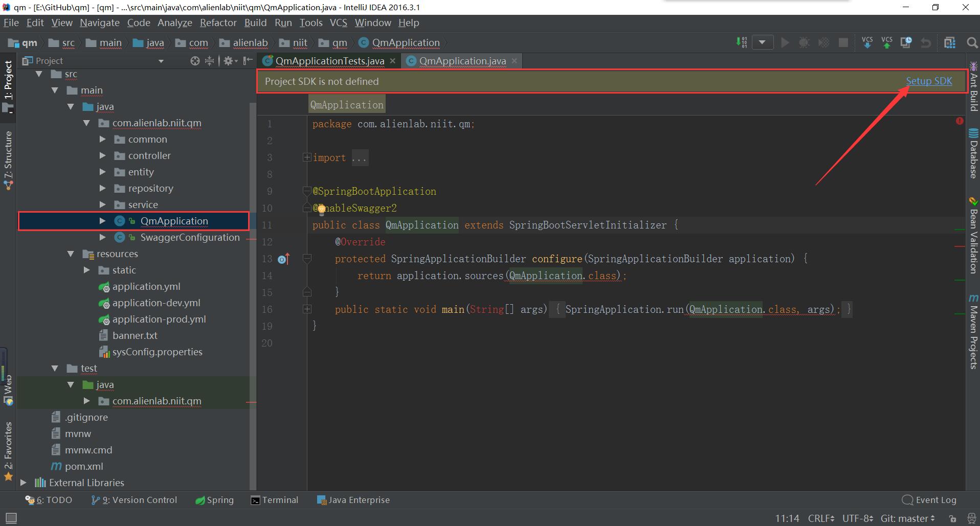Open Project Structure icon in toolbar
Screen dimensions: 980x526
coord(950,42)
